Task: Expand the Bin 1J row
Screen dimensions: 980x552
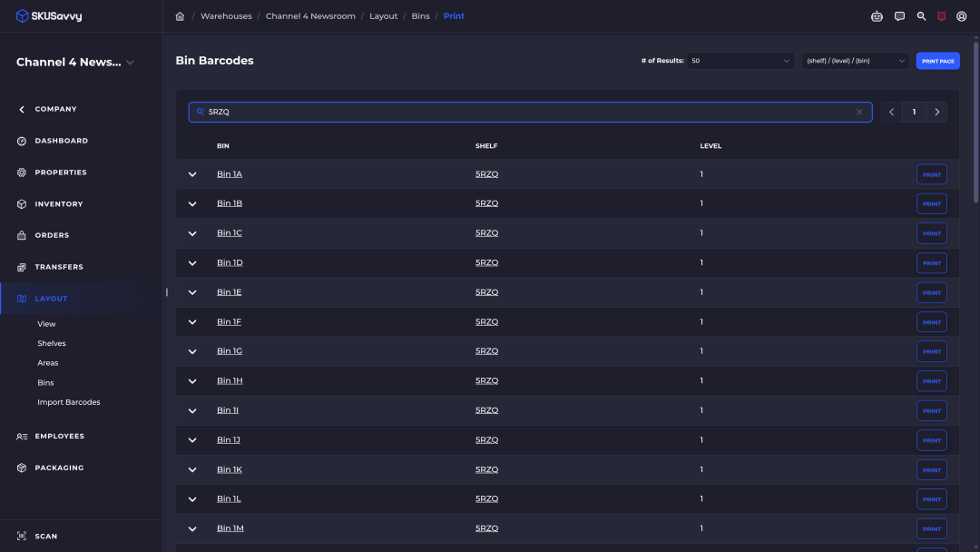Action: (x=192, y=440)
